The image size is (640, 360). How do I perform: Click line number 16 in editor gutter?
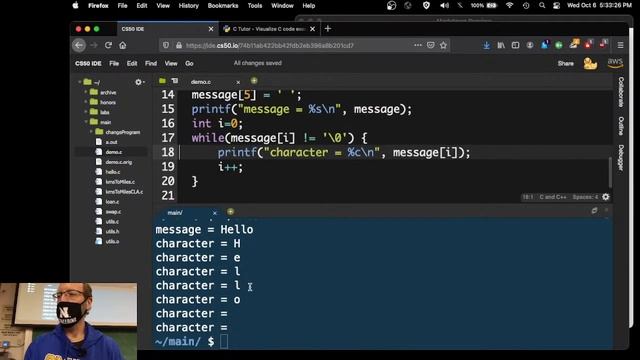click(167, 123)
